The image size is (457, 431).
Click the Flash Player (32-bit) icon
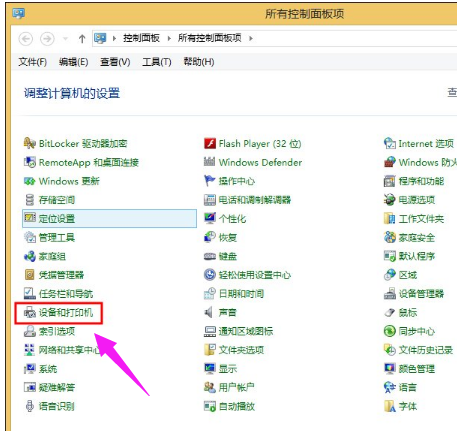(210, 143)
